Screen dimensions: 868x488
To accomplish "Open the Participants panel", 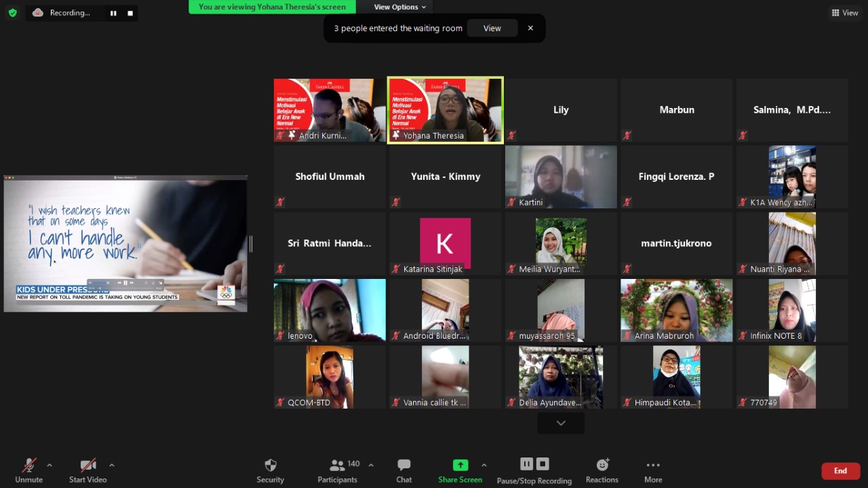I will [x=338, y=470].
